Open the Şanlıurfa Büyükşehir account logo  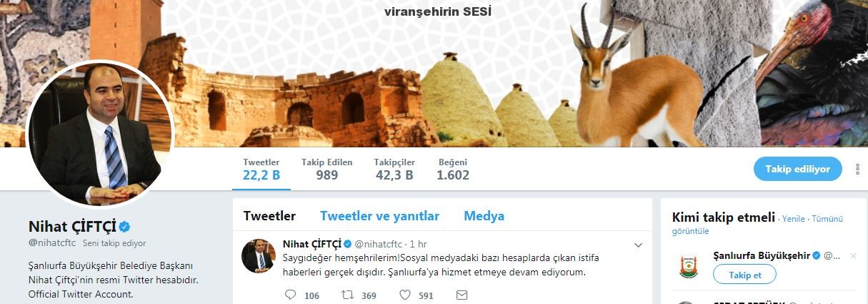coord(689,267)
